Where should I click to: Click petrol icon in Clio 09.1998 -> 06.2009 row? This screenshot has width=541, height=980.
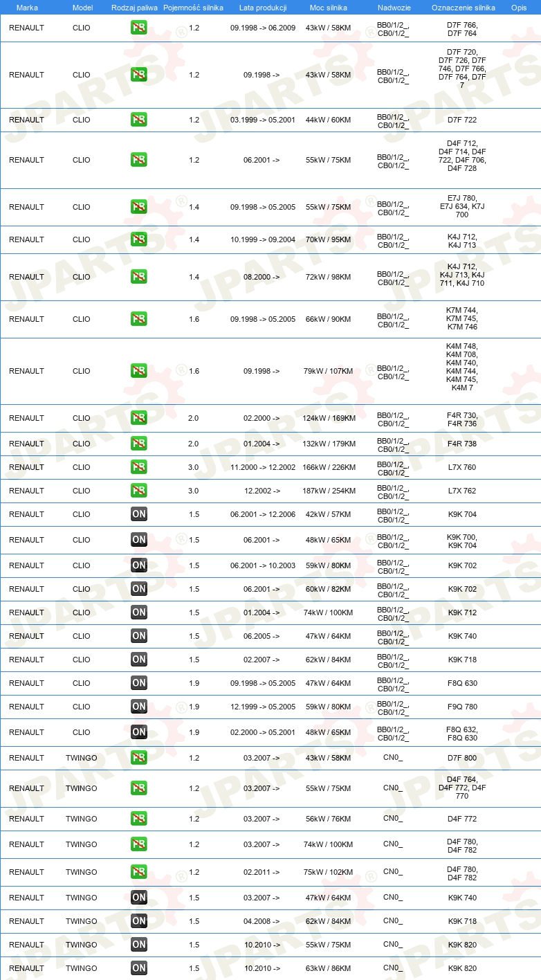tap(139, 28)
